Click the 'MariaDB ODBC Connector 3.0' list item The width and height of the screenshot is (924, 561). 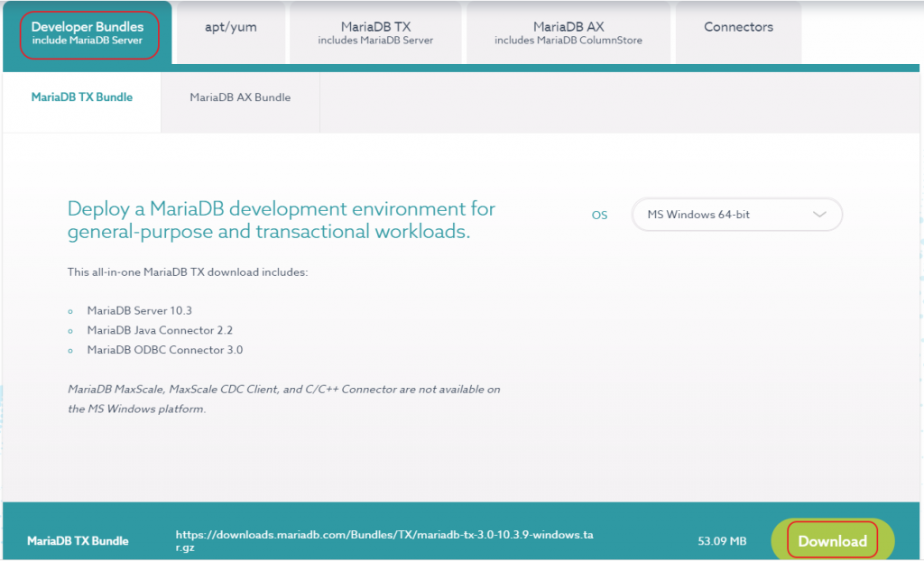pyautogui.click(x=165, y=349)
